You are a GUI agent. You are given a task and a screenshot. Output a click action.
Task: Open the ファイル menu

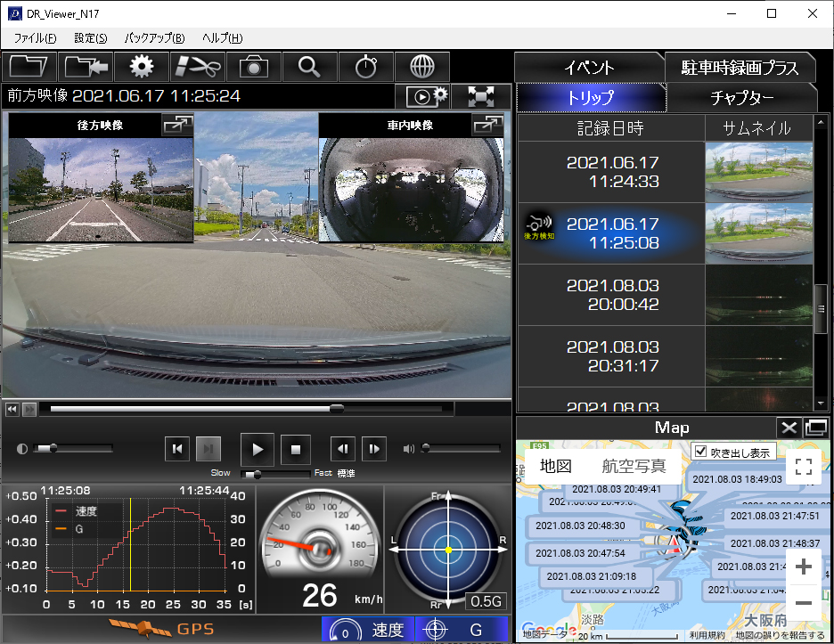click(35, 38)
